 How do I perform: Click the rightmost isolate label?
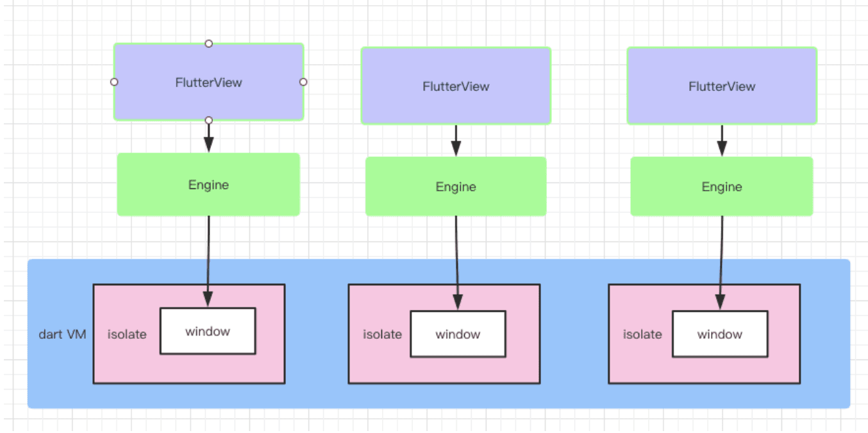642,334
